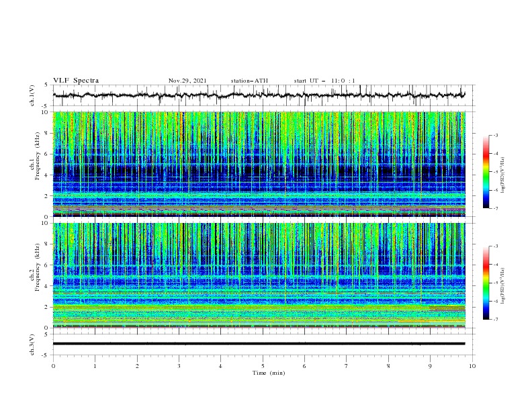Image resolution: width=532 pixels, height=411 pixels.
Task: Click the ch.2 spectrogram panel
Action: pos(259,275)
